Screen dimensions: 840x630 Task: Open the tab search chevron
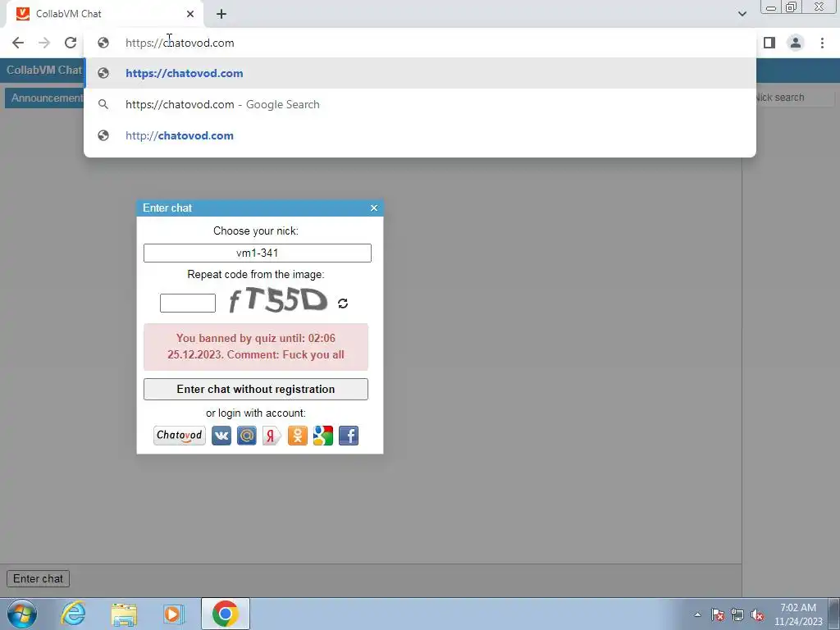point(742,14)
